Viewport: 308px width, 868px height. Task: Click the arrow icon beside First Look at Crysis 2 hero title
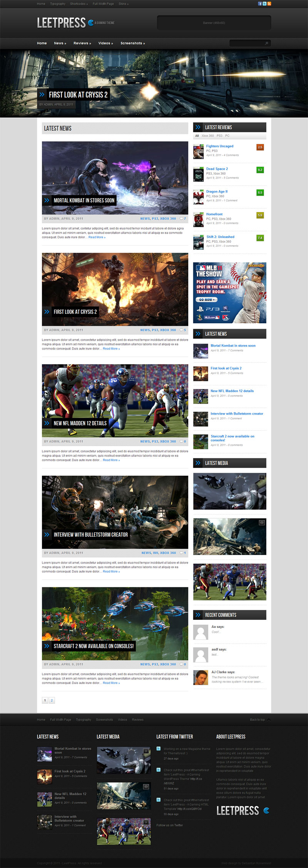[x=42, y=95]
